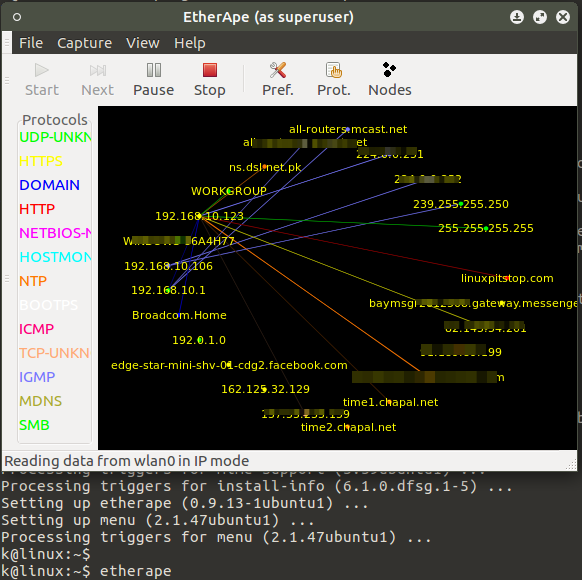The height and width of the screenshot is (580, 583).
Task: Select the IGMP protocol legend entry
Action: pos(37,377)
